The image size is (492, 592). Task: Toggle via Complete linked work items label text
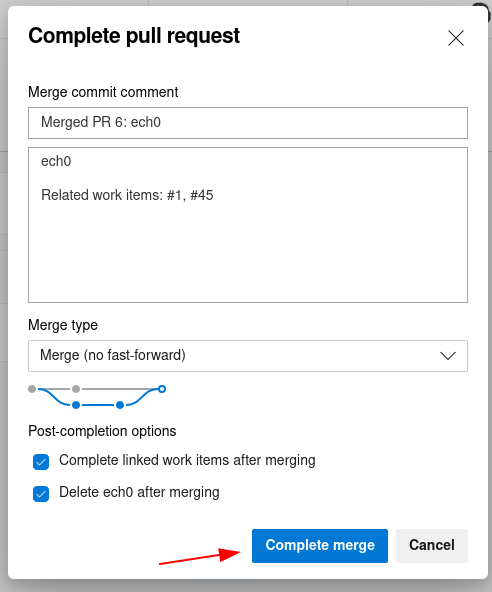pyautogui.click(x=187, y=460)
